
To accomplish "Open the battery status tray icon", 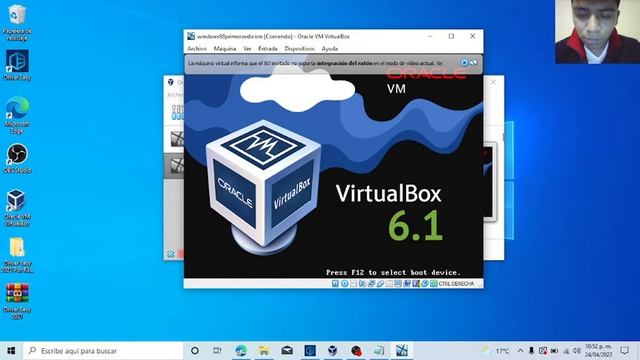I will pos(554,351).
